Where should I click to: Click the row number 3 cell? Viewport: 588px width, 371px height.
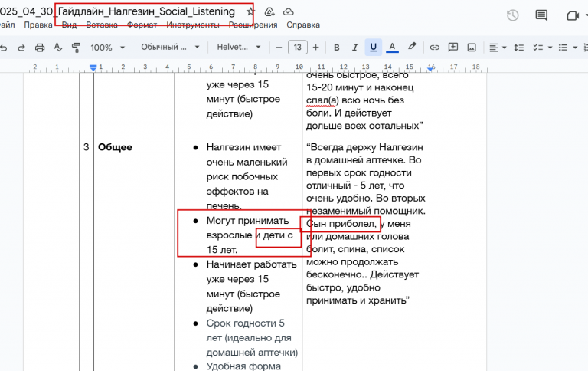87,147
